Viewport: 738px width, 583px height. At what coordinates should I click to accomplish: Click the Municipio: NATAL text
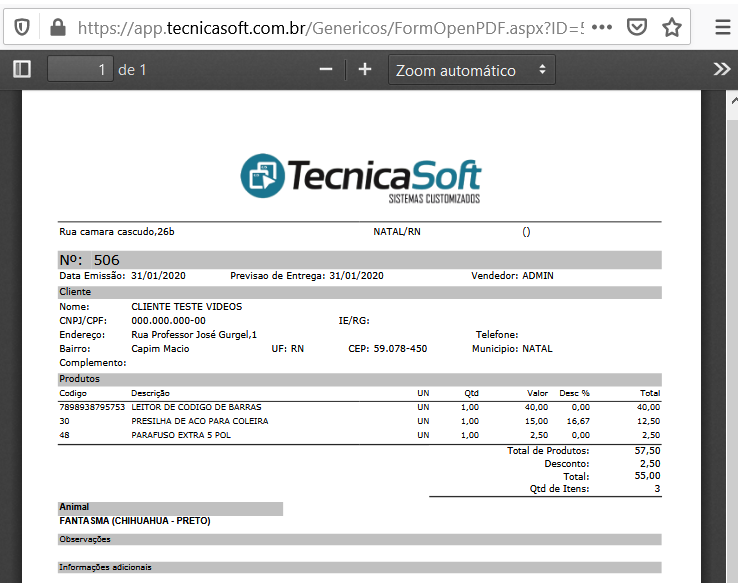(512, 349)
